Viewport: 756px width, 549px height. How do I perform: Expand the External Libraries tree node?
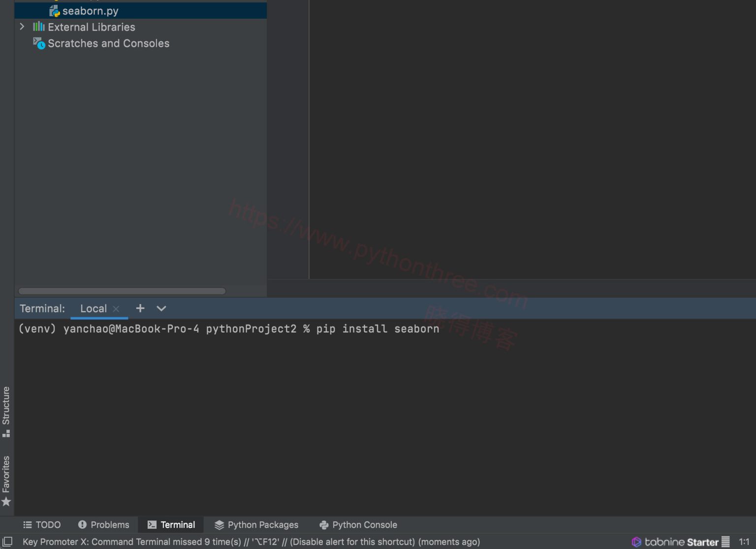click(22, 27)
